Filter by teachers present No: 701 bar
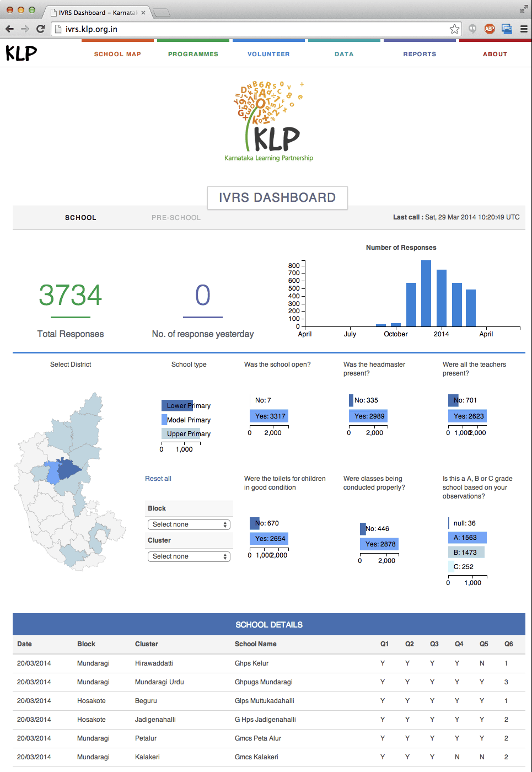 pos(453,400)
